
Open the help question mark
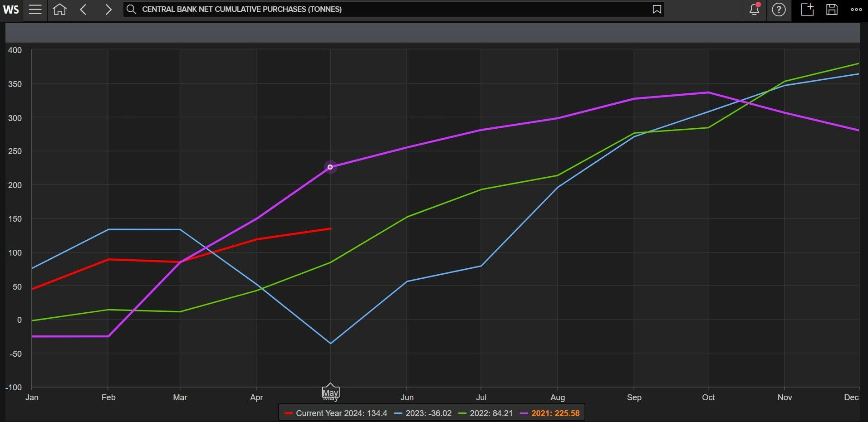[x=779, y=10]
